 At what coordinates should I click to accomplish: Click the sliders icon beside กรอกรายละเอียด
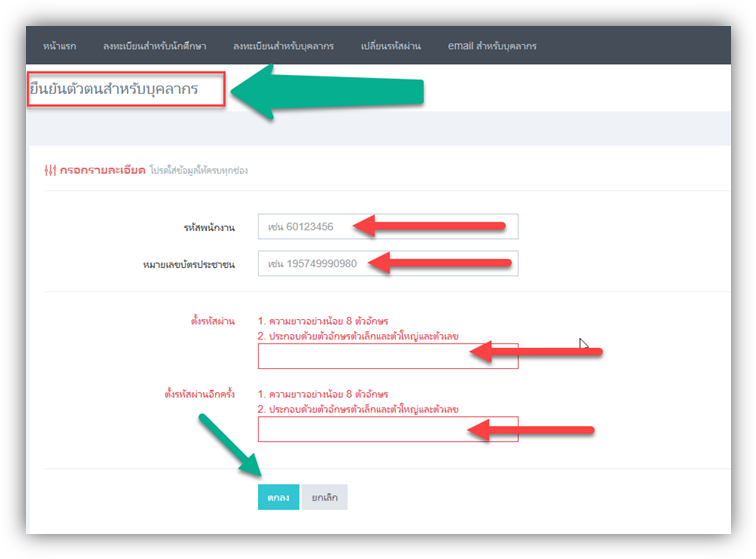[50, 170]
